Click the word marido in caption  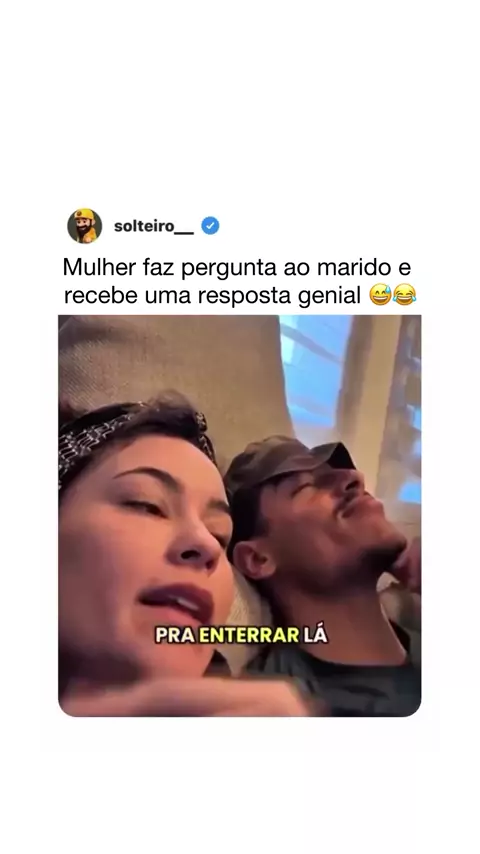363,267
